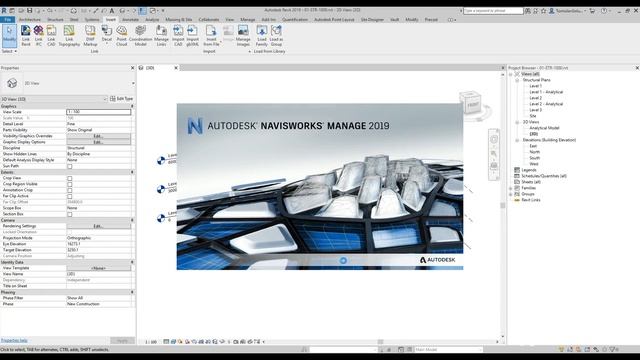Click the Save icon in quick access toolbar
This screenshot has width=640, height=360.
29,11
